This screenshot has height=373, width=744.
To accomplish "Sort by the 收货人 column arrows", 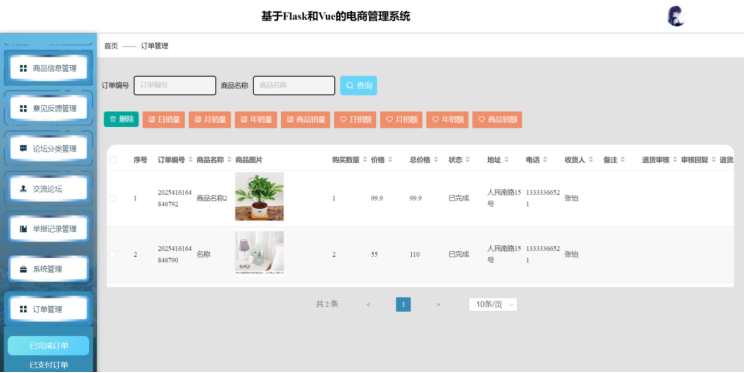I will (x=591, y=160).
